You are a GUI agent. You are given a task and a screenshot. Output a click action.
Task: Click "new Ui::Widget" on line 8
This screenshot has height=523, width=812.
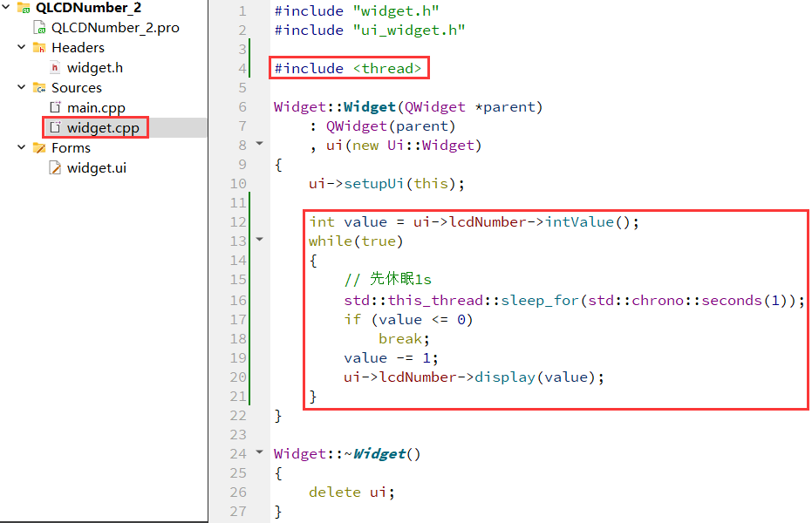click(413, 146)
